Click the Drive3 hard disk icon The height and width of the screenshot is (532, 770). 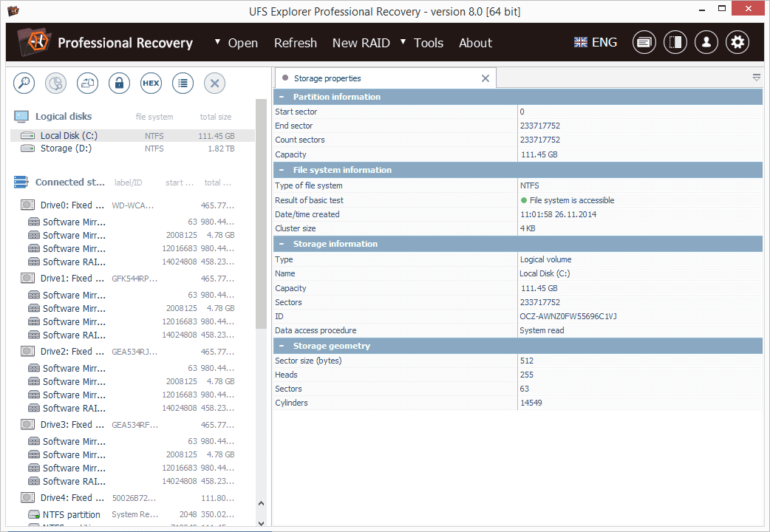coord(27,424)
